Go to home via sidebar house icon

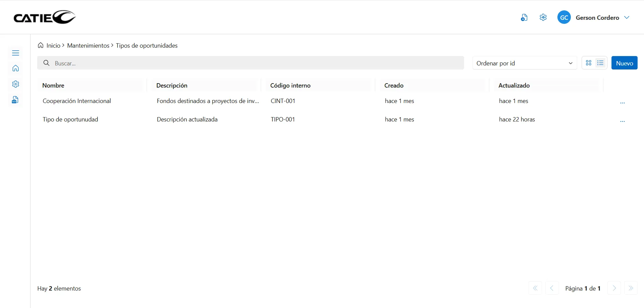[x=15, y=68]
